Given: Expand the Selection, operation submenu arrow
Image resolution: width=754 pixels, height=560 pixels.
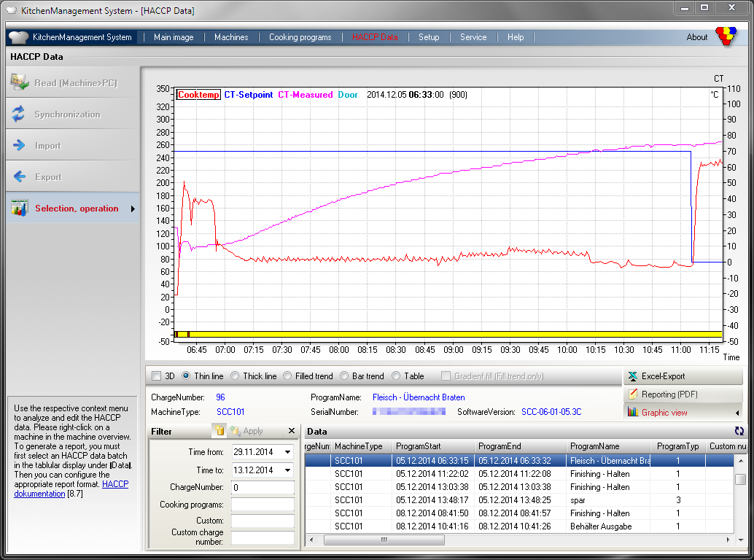Looking at the screenshot, I should pos(133,209).
